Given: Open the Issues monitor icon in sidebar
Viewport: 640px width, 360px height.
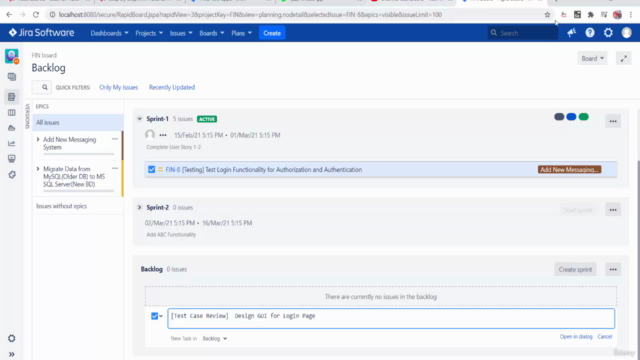Looking at the screenshot, I should point(11,158).
